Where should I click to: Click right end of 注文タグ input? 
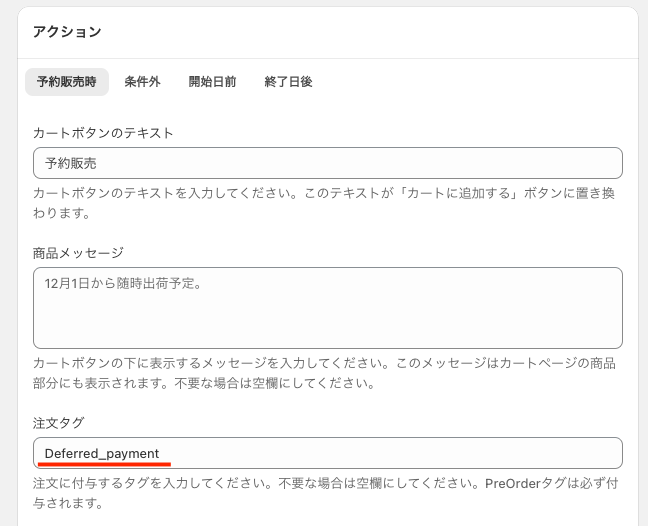pos(608,453)
